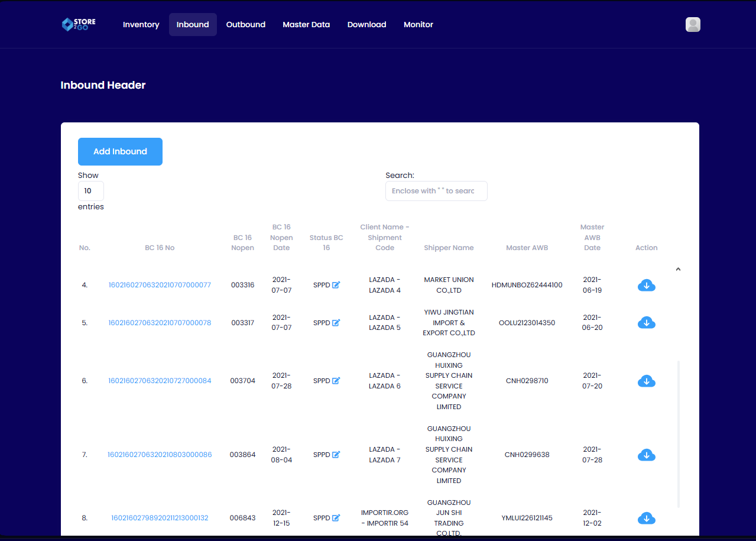756x541 pixels.
Task: Sort by Master AWB Date header
Action: click(x=592, y=238)
